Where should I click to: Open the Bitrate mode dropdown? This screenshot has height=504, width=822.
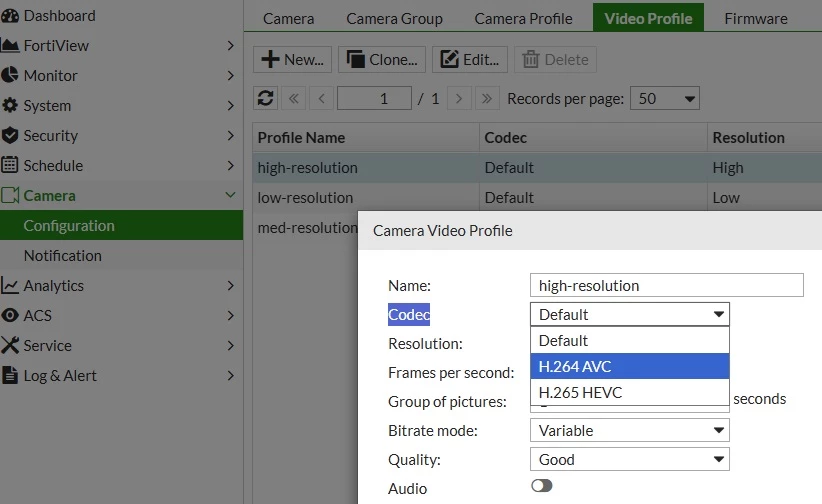pos(630,430)
